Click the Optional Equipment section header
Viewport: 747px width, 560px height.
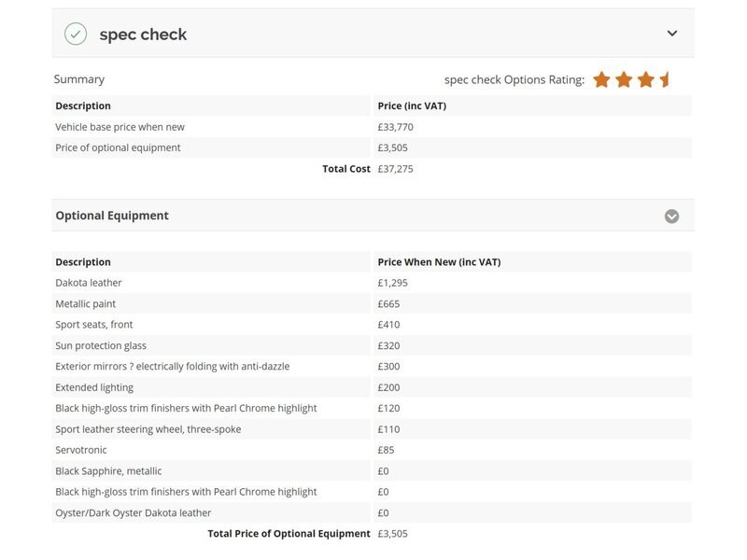click(373, 216)
